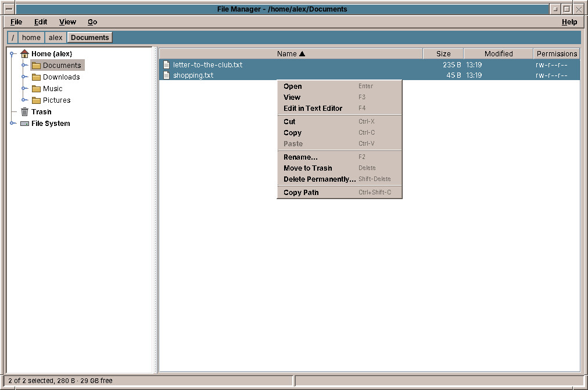Sort by the Name column header

click(291, 53)
